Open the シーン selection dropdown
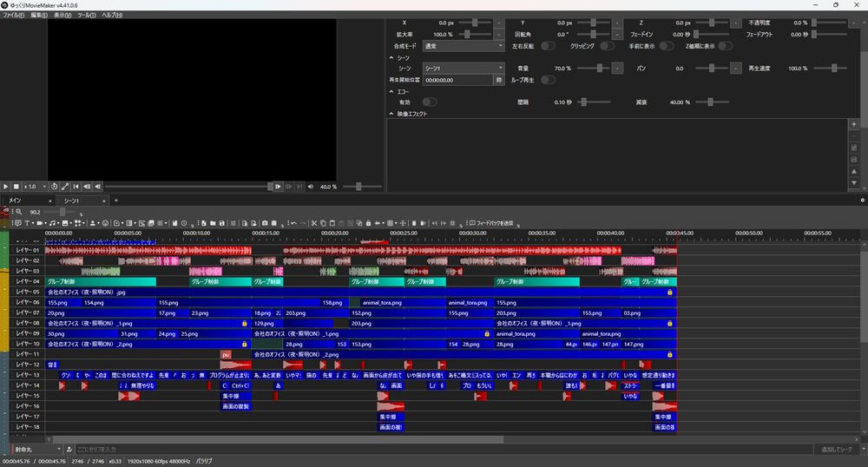Screen dimensions: 868x467 coord(464,68)
